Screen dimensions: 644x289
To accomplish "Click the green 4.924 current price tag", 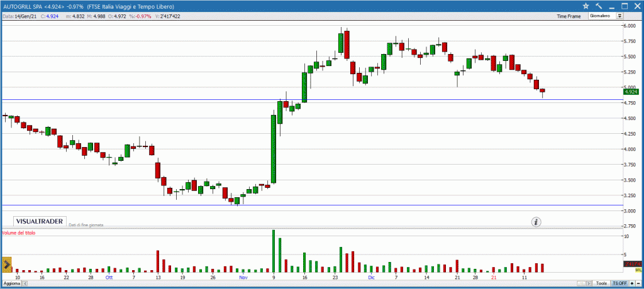I will (x=631, y=92).
